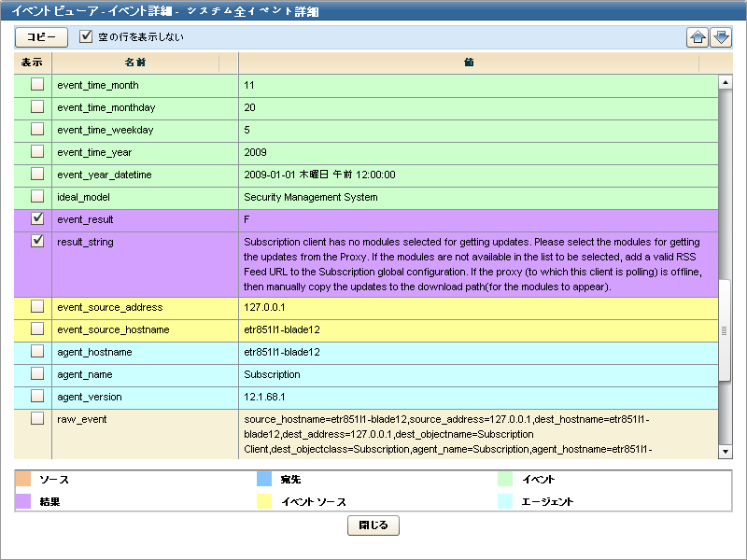
Task: Click the down arrow navigation icon
Action: point(721,37)
